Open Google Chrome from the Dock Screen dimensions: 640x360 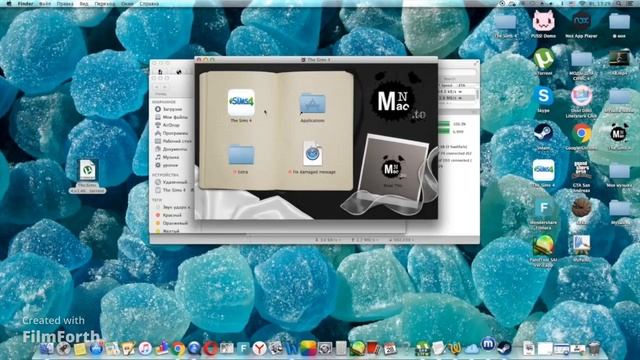click(x=178, y=349)
